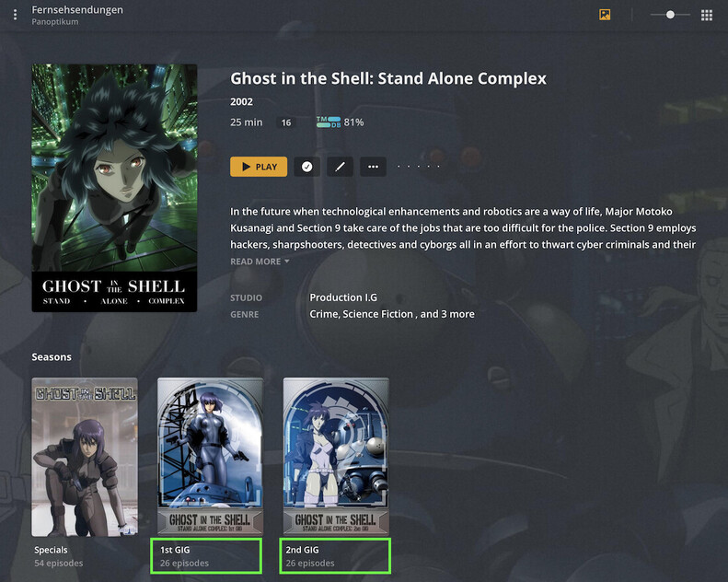Open the pencil edit metadata icon

340,167
